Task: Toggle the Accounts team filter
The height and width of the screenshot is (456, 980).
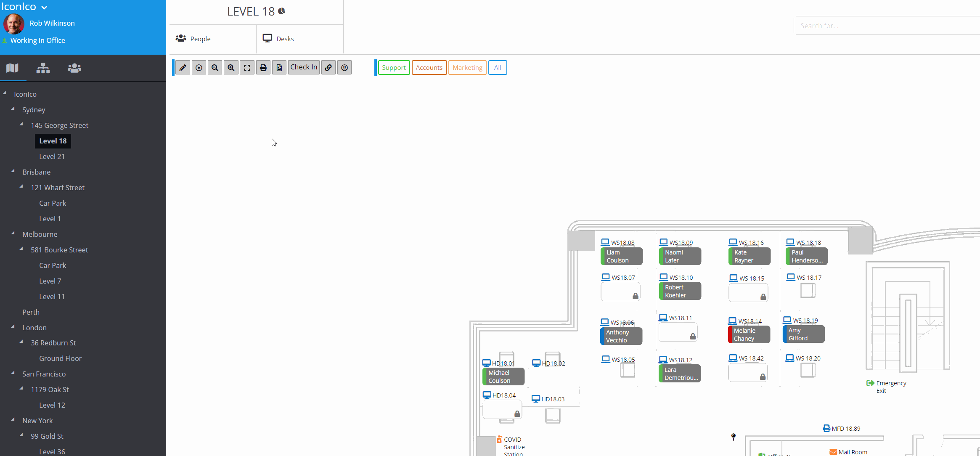Action: pyautogui.click(x=429, y=68)
